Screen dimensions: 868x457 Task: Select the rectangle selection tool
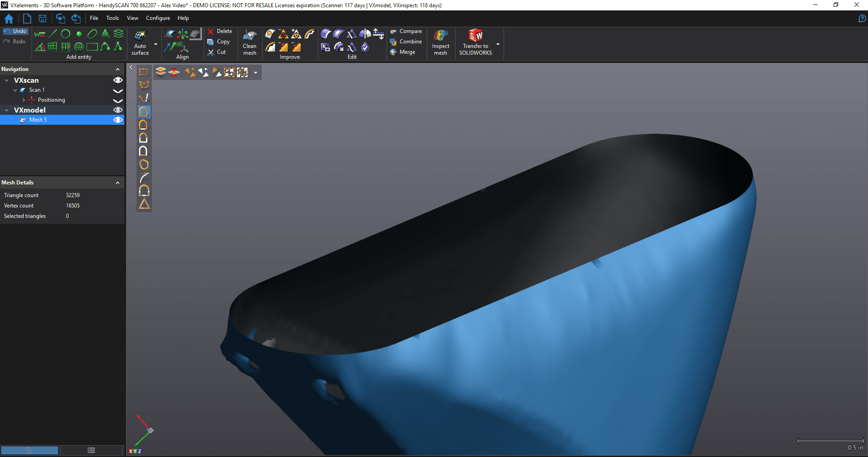coord(144,72)
